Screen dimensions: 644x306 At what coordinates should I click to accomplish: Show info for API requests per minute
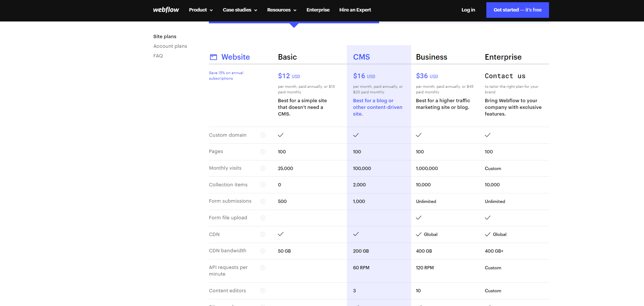point(263,268)
